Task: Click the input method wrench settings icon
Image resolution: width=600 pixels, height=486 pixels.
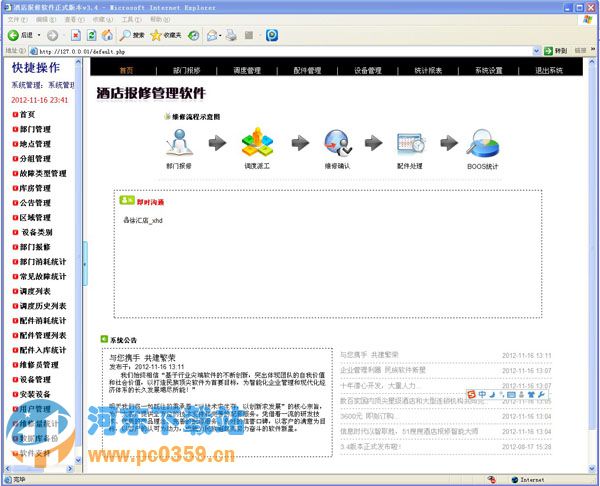Action: point(541,394)
